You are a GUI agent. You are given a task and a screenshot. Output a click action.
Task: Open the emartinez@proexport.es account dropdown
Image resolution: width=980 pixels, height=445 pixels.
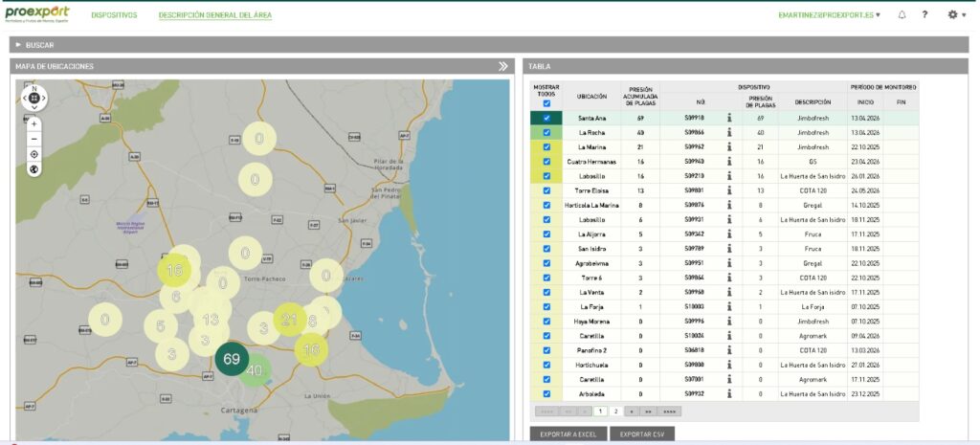tap(830, 15)
